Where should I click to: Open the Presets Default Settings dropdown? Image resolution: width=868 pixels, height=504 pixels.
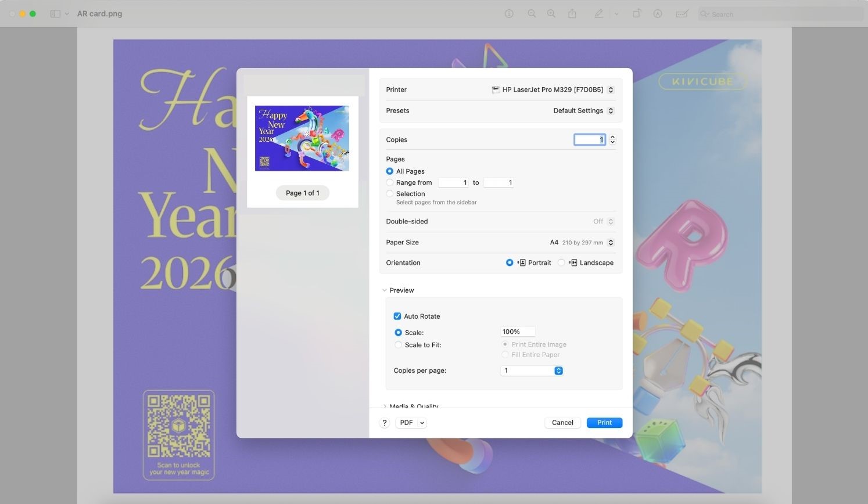tap(583, 111)
